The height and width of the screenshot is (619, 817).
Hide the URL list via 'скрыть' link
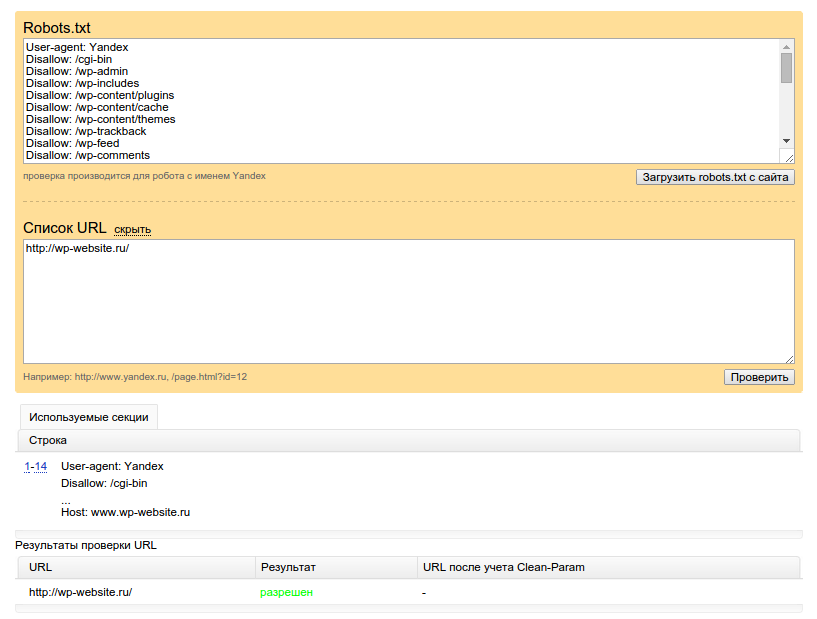pyautogui.click(x=132, y=229)
